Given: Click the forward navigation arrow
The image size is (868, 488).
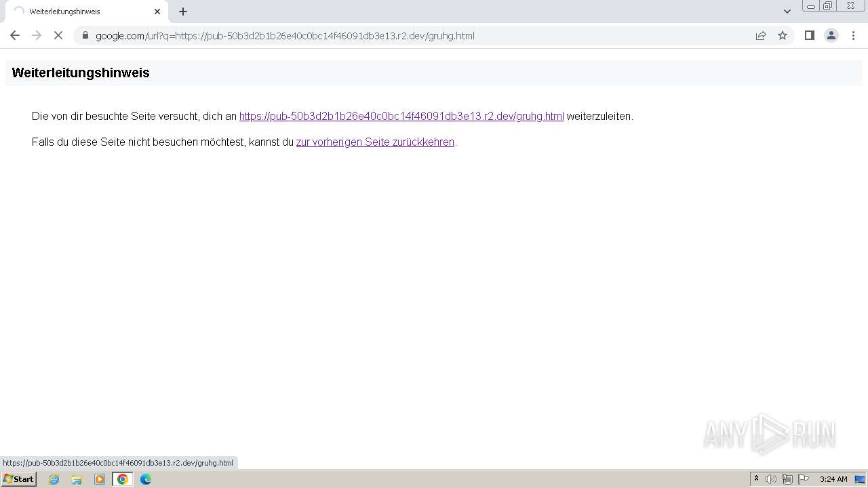Looking at the screenshot, I should tap(37, 35).
